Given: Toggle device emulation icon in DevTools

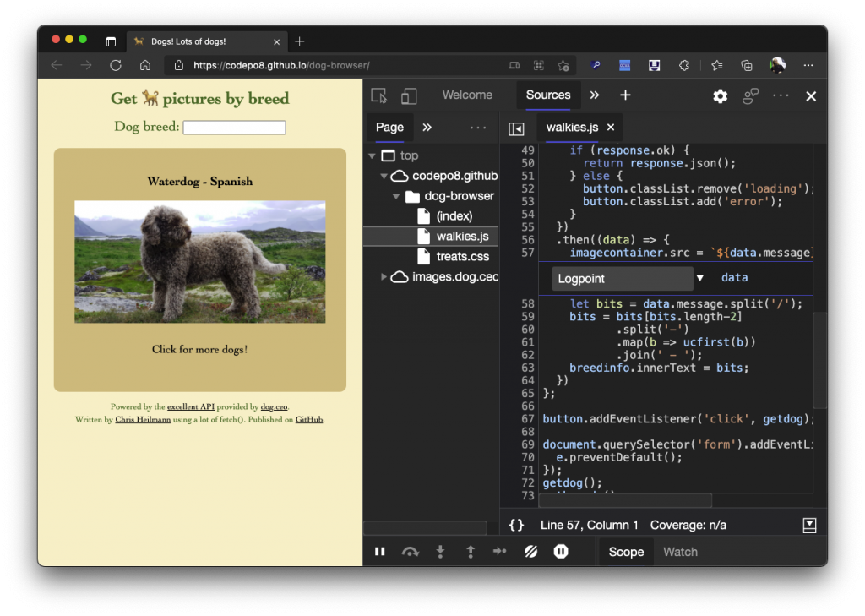Looking at the screenshot, I should pyautogui.click(x=408, y=96).
